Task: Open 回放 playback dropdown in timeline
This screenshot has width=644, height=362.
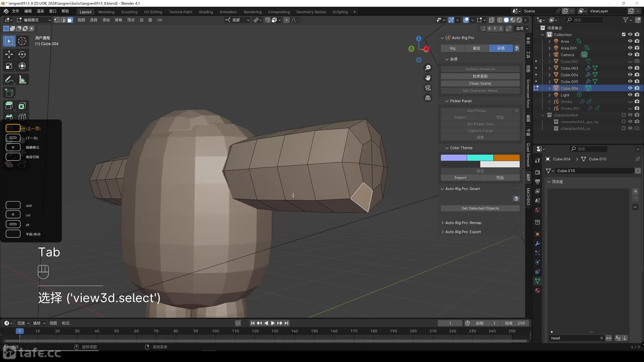Action: pyautogui.click(x=23, y=323)
